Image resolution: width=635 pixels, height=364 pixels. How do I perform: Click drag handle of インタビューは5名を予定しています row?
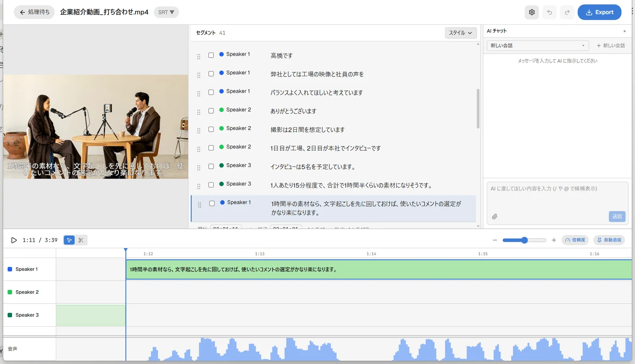[199, 168]
